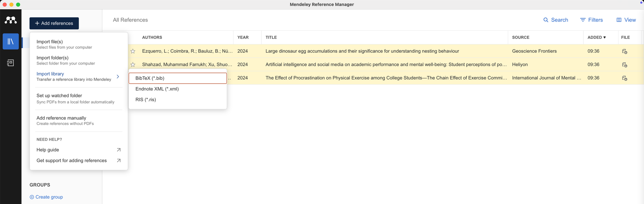Viewport: 644px width, 204px height.
Task: Expand Import library submenu chevron
Action: coord(118,76)
